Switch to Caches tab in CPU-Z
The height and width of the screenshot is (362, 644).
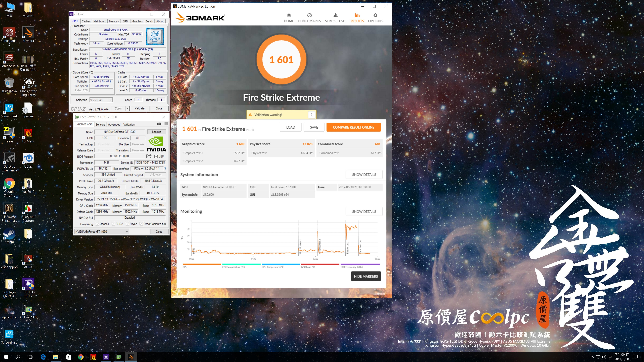[86, 21]
